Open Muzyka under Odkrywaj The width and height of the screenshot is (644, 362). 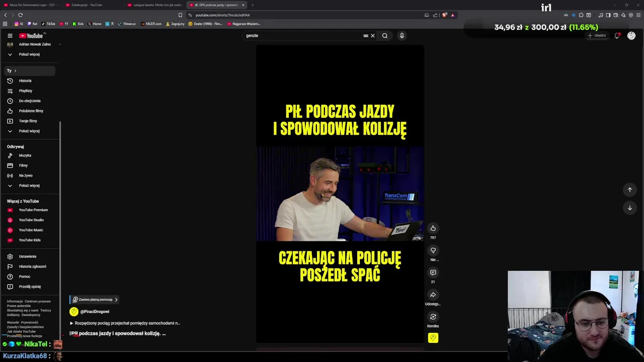coord(30,155)
